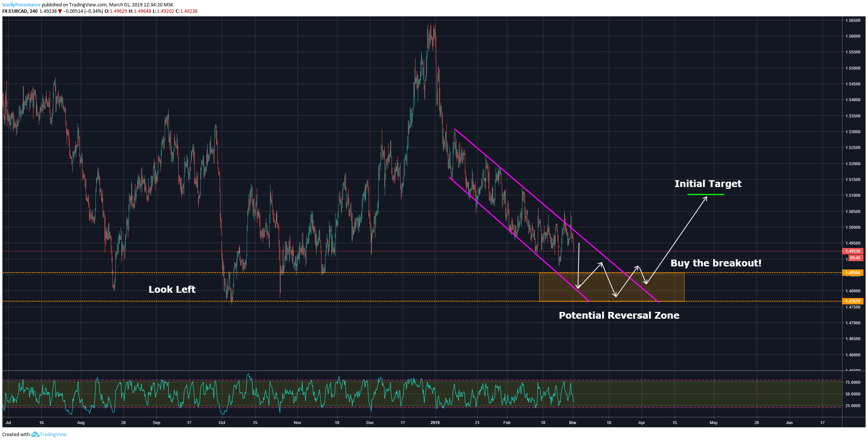Click the 25:42 bar countdown label
Screen dimensions: 868x441
pyautogui.click(x=855, y=258)
